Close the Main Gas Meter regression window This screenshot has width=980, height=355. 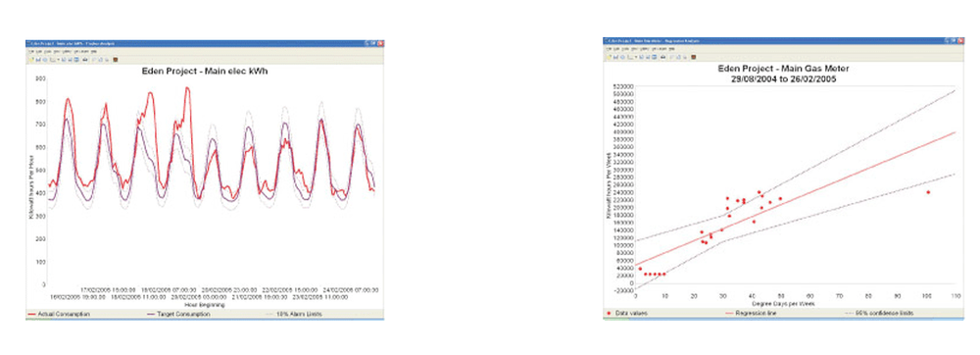(x=960, y=40)
